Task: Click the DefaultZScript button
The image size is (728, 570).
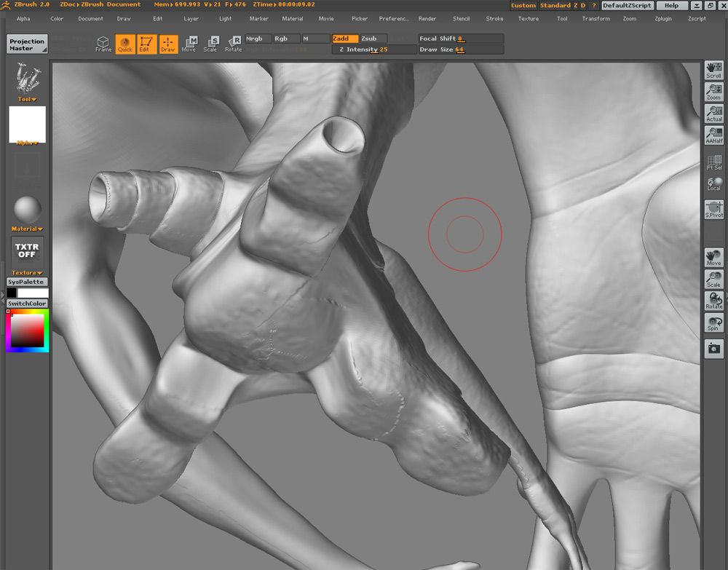Action: click(x=628, y=6)
